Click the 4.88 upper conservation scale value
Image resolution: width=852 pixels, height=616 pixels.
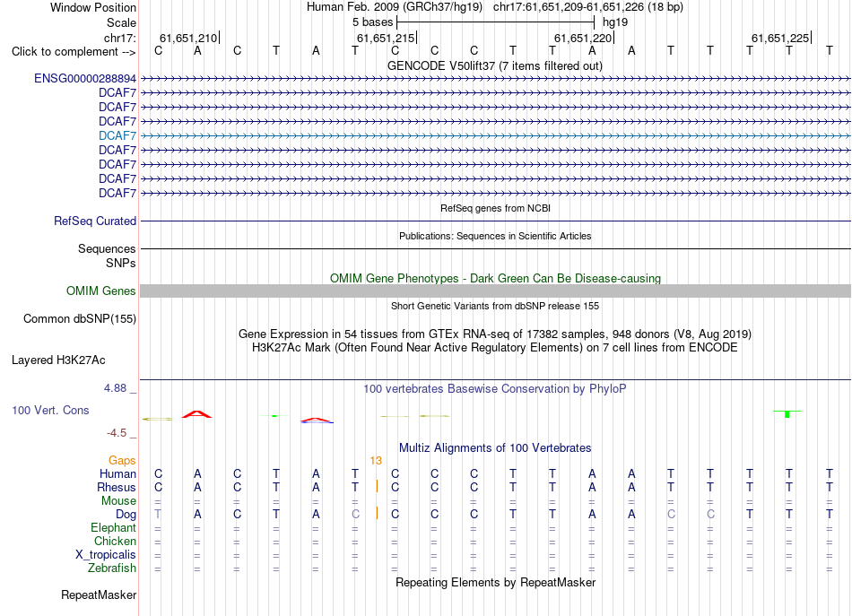coord(115,388)
